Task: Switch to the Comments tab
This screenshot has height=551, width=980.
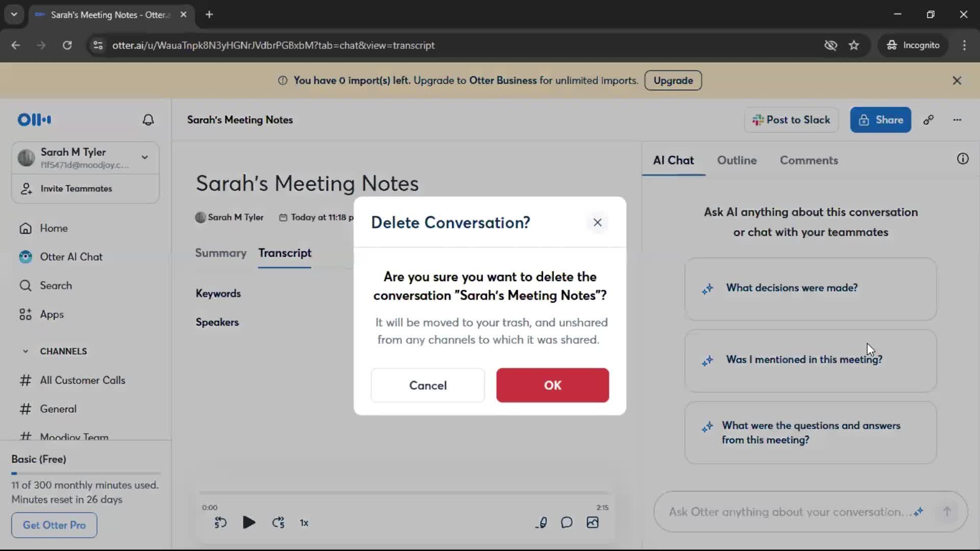Action: [x=808, y=160]
